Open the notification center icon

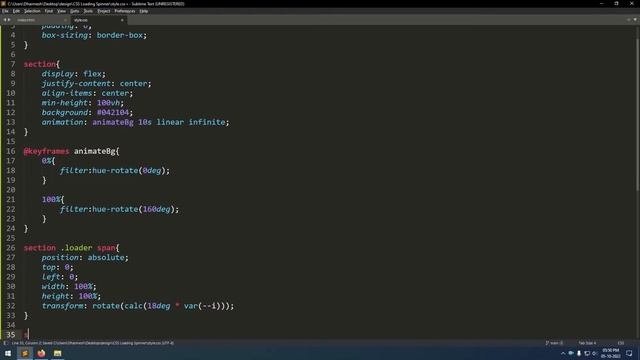click(629, 353)
